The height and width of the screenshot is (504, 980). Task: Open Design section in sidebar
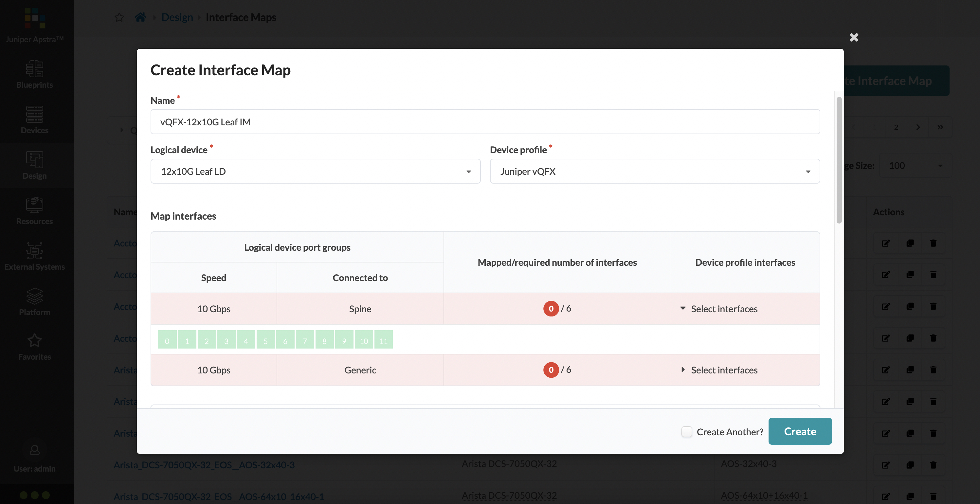click(x=35, y=166)
